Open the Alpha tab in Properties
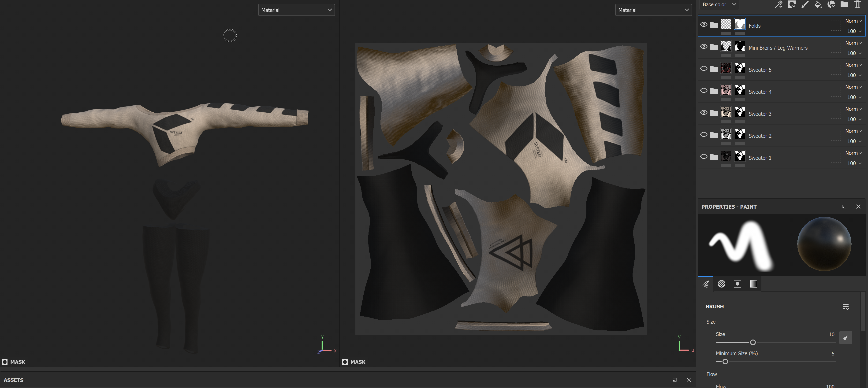 (x=721, y=284)
